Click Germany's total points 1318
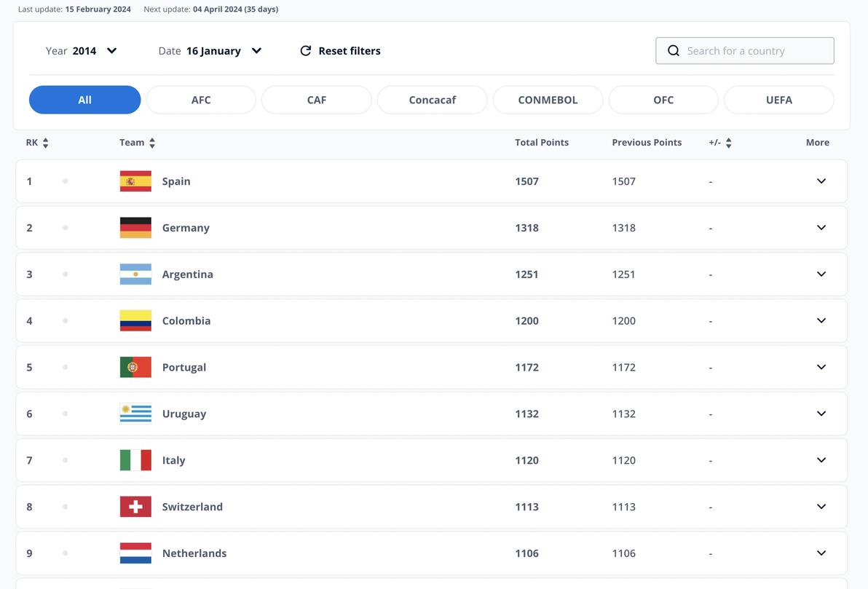This screenshot has height=589, width=868. [x=526, y=227]
